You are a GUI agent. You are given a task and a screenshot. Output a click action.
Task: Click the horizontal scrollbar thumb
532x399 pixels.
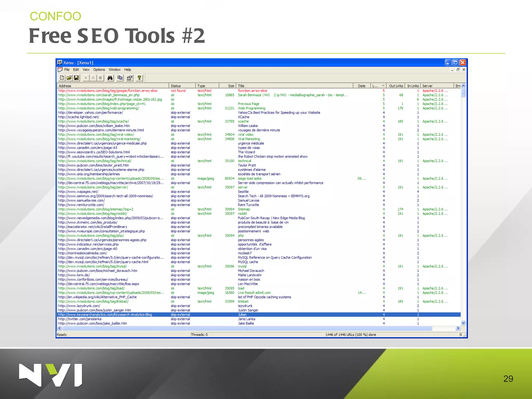(247, 328)
